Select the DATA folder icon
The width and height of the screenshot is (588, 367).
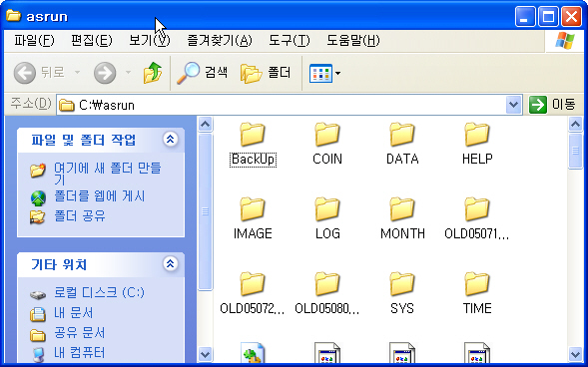coord(402,134)
